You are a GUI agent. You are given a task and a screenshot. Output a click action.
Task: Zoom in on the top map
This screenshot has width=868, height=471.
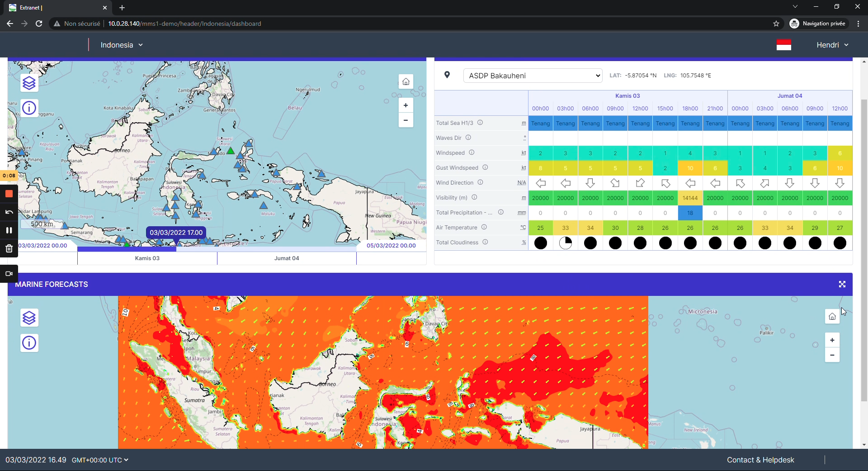tap(406, 105)
